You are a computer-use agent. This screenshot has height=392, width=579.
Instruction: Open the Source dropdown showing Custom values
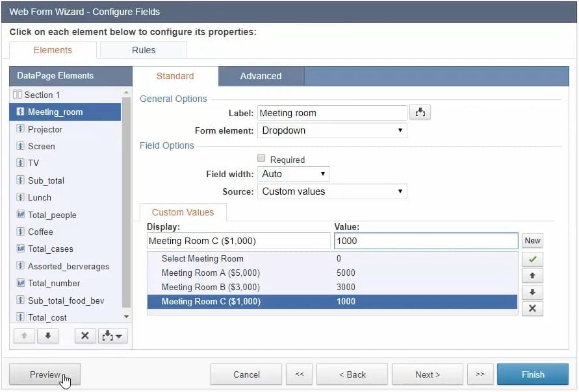pos(332,191)
